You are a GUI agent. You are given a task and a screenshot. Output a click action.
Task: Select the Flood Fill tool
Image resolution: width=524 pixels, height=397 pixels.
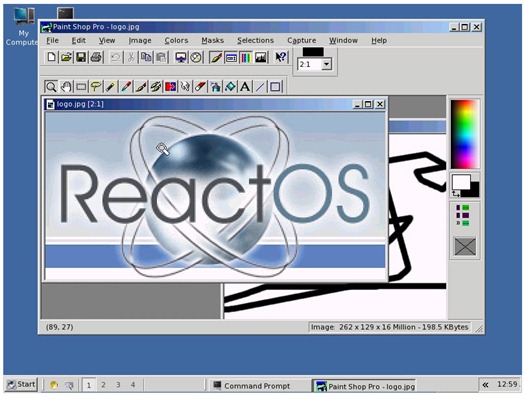(230, 87)
